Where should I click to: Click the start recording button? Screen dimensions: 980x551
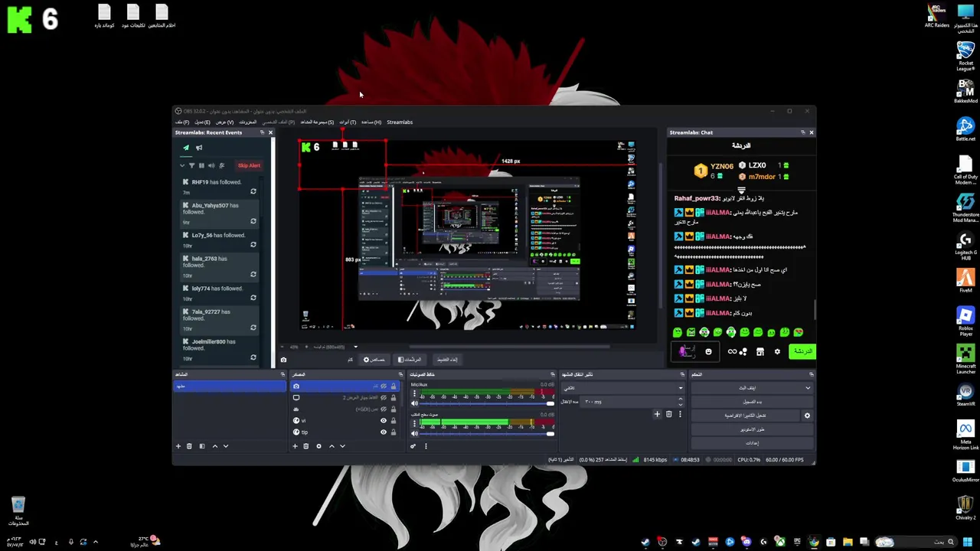click(x=752, y=402)
